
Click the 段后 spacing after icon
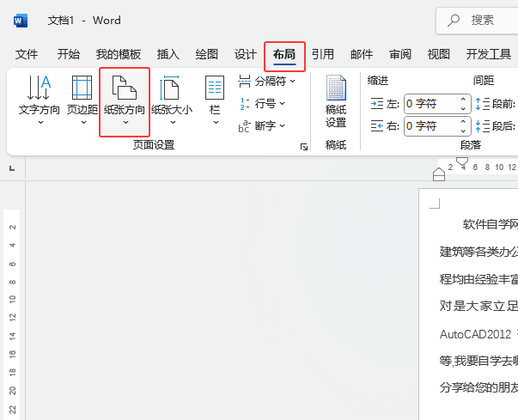[482, 125]
